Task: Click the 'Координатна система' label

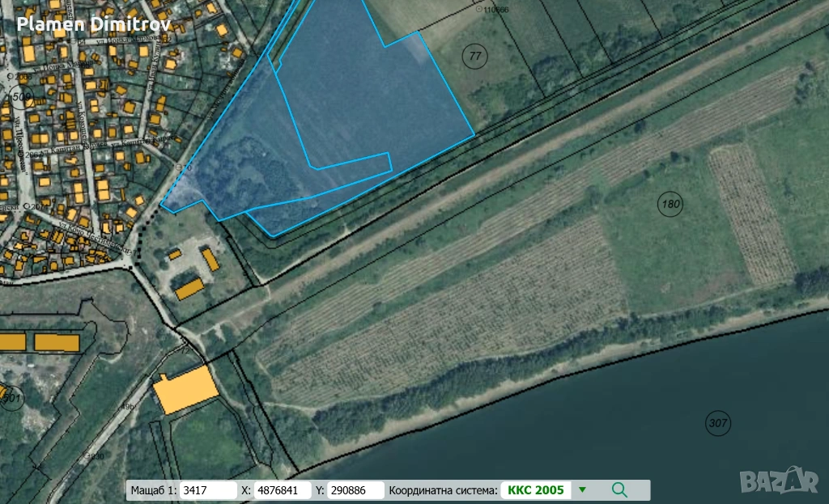Action: [x=443, y=490]
